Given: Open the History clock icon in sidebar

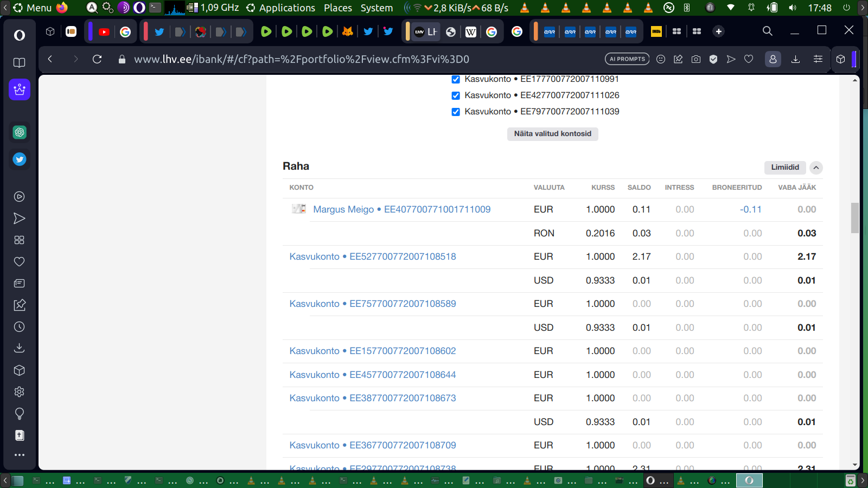Looking at the screenshot, I should (20, 327).
